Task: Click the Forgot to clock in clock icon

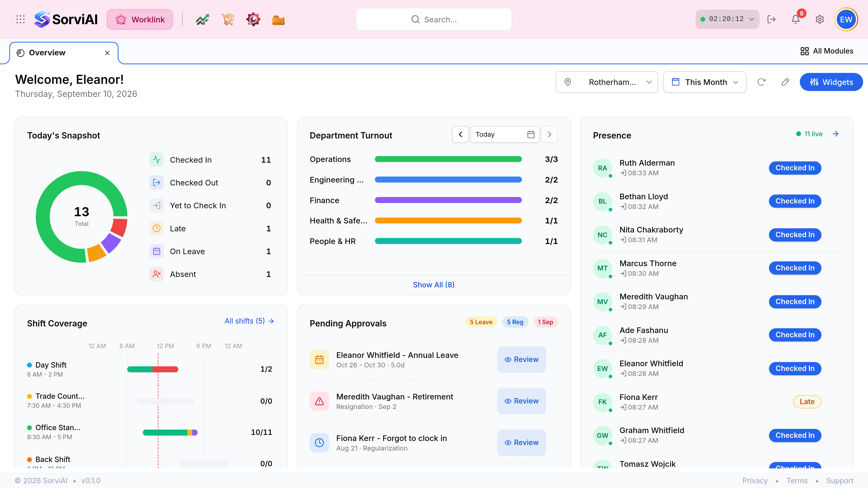Action: pyautogui.click(x=319, y=443)
